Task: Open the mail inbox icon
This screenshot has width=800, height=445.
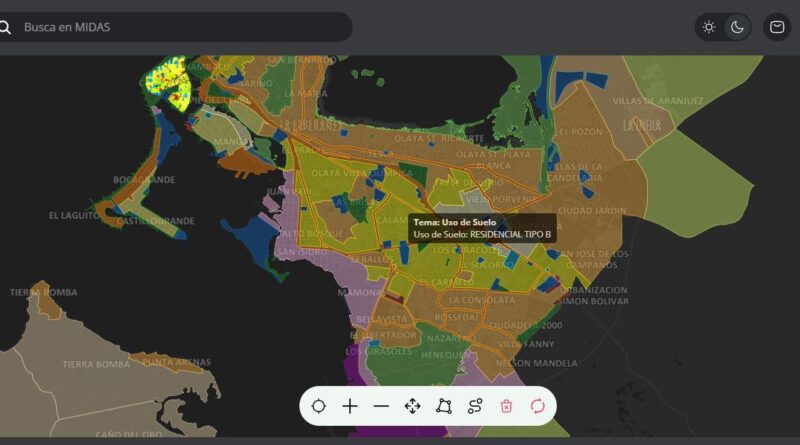Action: tap(777, 27)
